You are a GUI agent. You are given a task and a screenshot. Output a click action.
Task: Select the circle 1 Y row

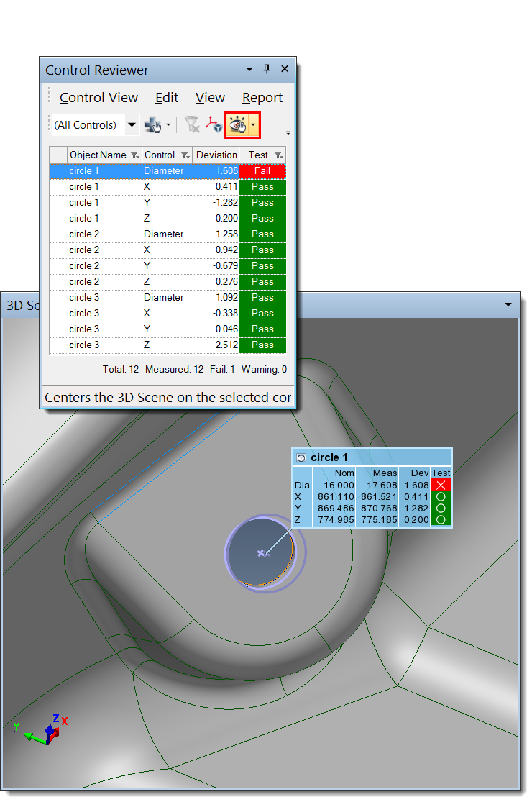(x=168, y=203)
